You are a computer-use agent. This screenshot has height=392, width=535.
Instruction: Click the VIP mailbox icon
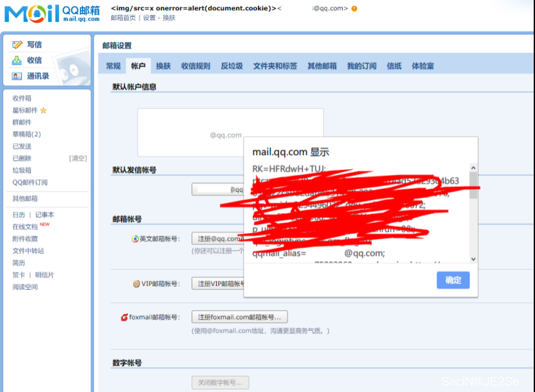click(136, 283)
